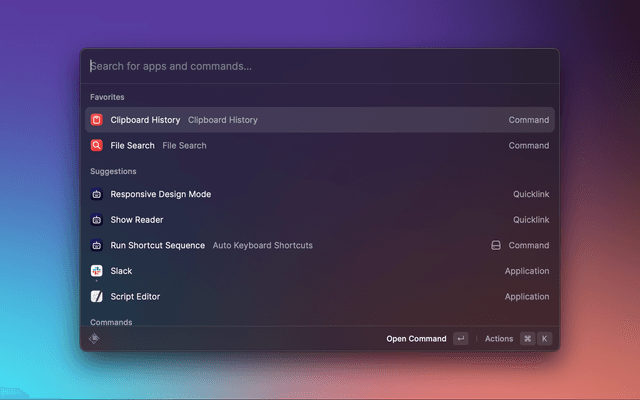The width and height of the screenshot is (640, 400).
Task: Click the Run Shortcut Sequence icon
Action: tap(97, 245)
